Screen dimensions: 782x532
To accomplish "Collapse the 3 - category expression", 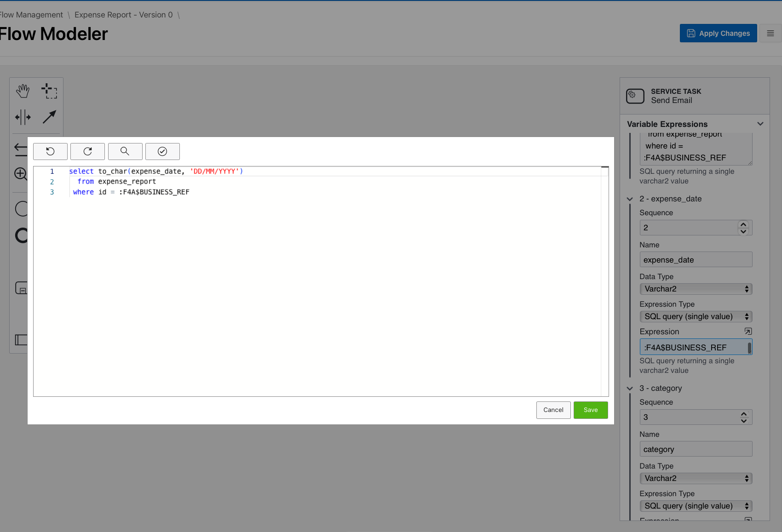I will (630, 388).
